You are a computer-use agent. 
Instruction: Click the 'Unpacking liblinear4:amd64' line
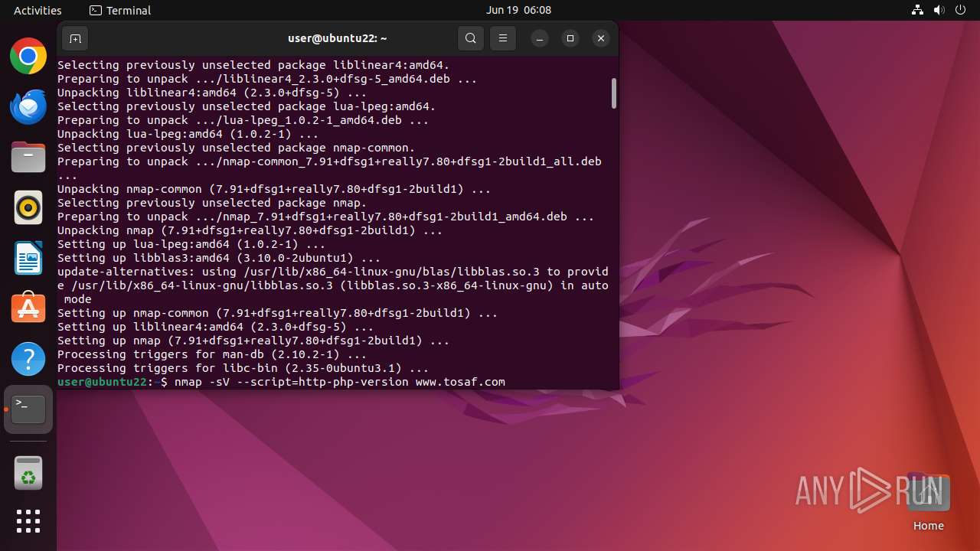[x=212, y=93]
